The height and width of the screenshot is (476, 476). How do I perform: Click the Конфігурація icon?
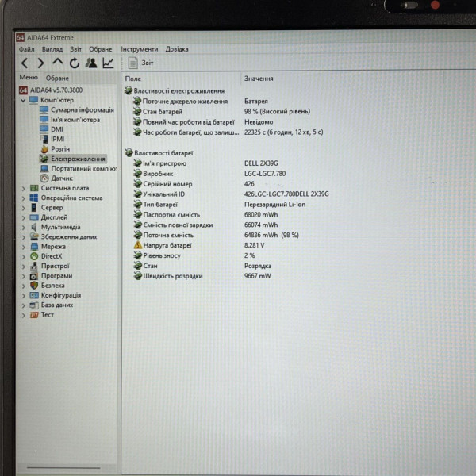(34, 295)
